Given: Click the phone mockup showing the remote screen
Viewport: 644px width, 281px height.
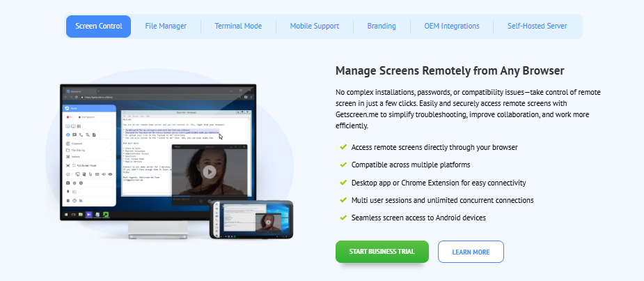Looking at the screenshot, I should [251, 220].
